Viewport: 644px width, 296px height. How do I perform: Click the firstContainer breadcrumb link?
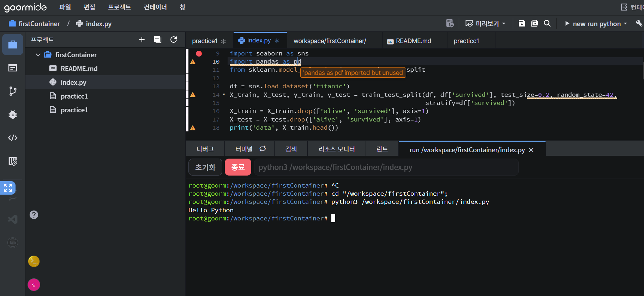[x=35, y=24]
